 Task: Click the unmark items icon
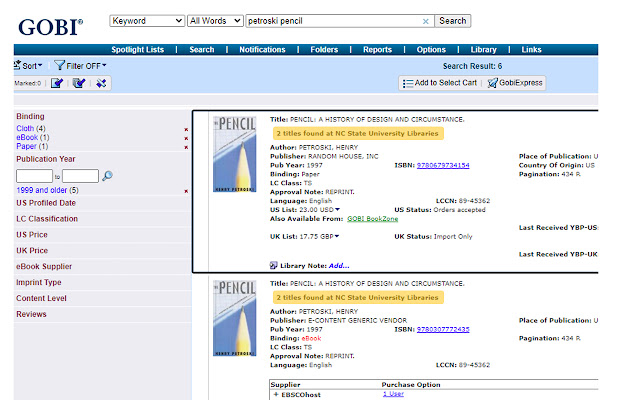[101, 83]
